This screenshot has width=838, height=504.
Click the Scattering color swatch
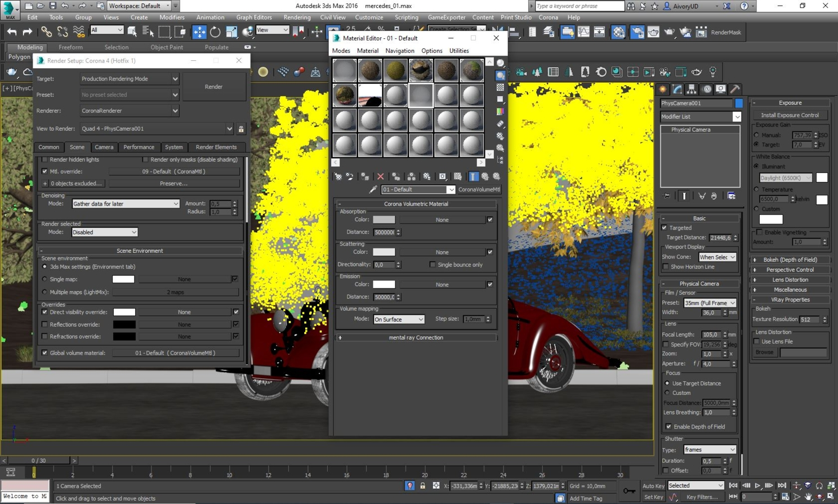pos(384,252)
